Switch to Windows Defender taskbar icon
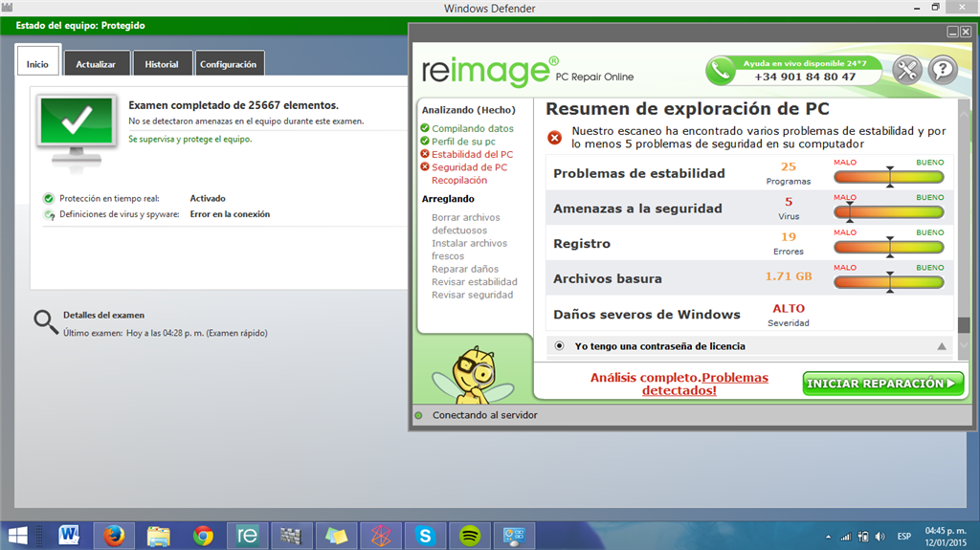The height and width of the screenshot is (550, 980). click(291, 536)
